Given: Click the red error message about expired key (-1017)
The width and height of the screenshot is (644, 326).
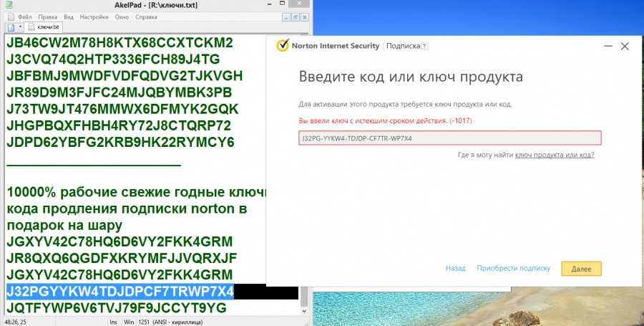Looking at the screenshot, I should [385, 121].
